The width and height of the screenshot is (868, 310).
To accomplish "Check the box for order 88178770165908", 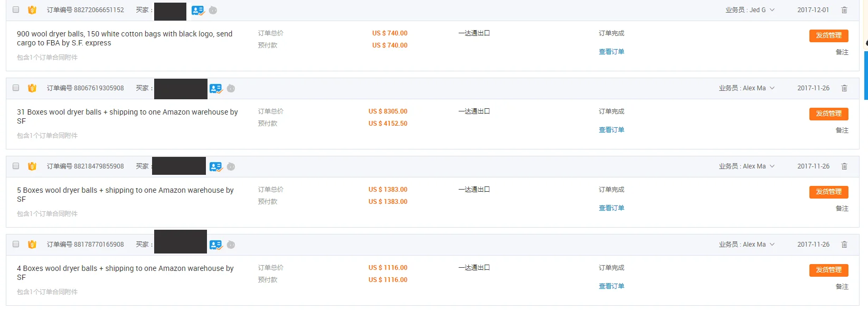I will (x=16, y=244).
